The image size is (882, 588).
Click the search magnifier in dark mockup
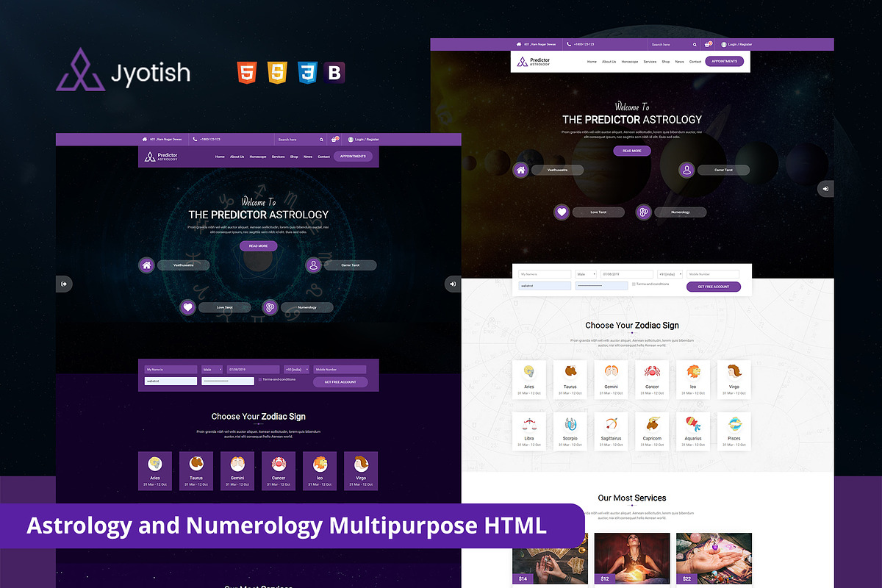pos(321,139)
